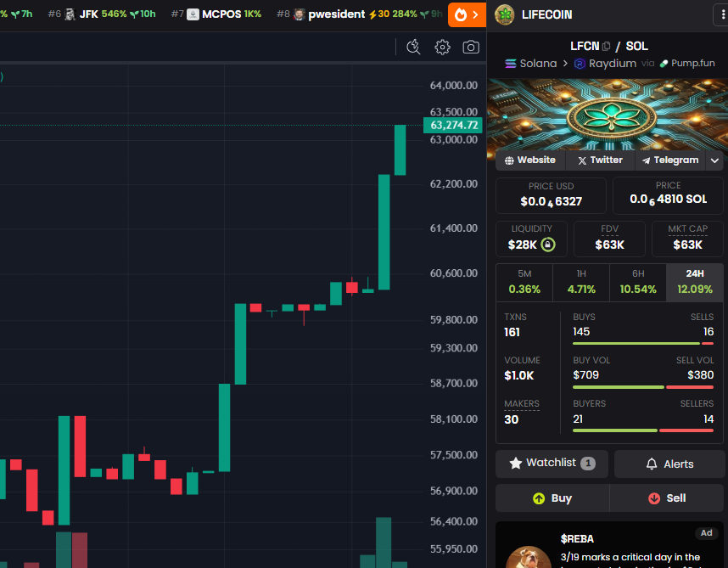Screen dimensions: 728x568
Task: Click the MAKERS label
Action: (522, 403)
